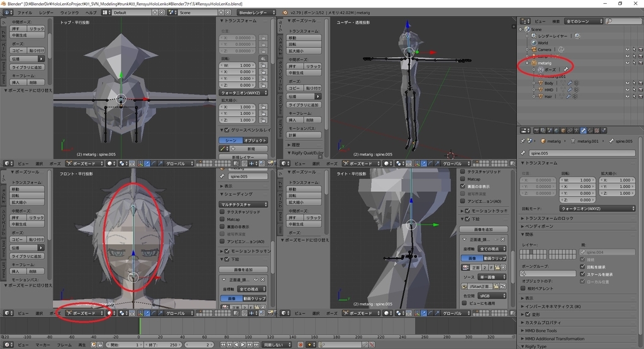Click the pin icon in properties breadcrumb
The image size is (644, 349).
(x=523, y=141)
